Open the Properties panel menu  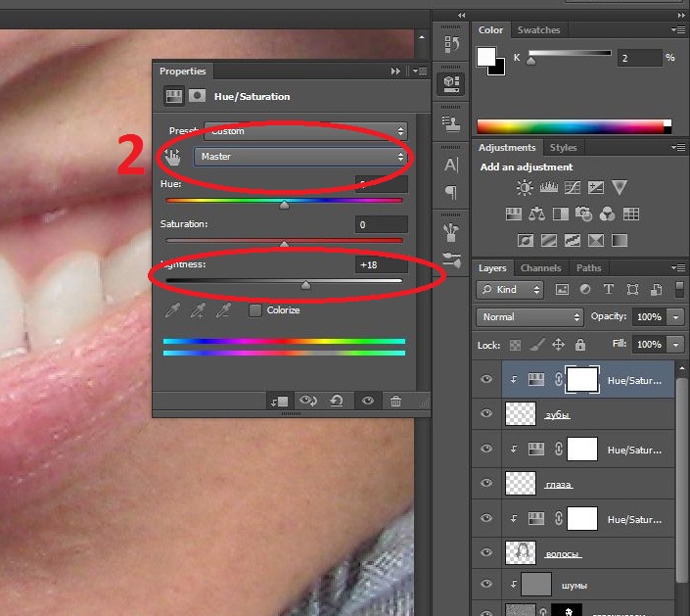(420, 71)
